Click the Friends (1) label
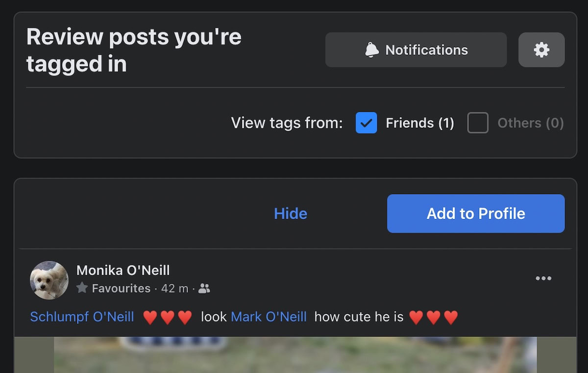The width and height of the screenshot is (588, 373). (x=420, y=123)
